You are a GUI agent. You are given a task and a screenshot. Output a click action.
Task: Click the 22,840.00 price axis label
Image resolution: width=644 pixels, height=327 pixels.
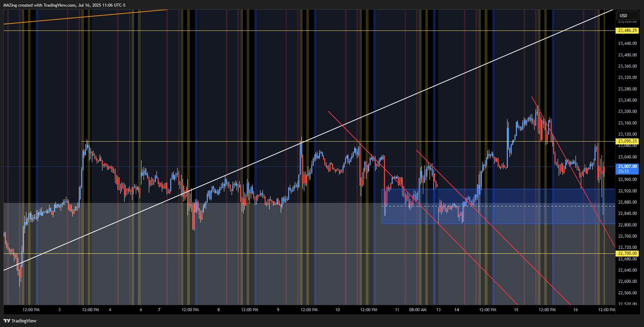click(628, 213)
